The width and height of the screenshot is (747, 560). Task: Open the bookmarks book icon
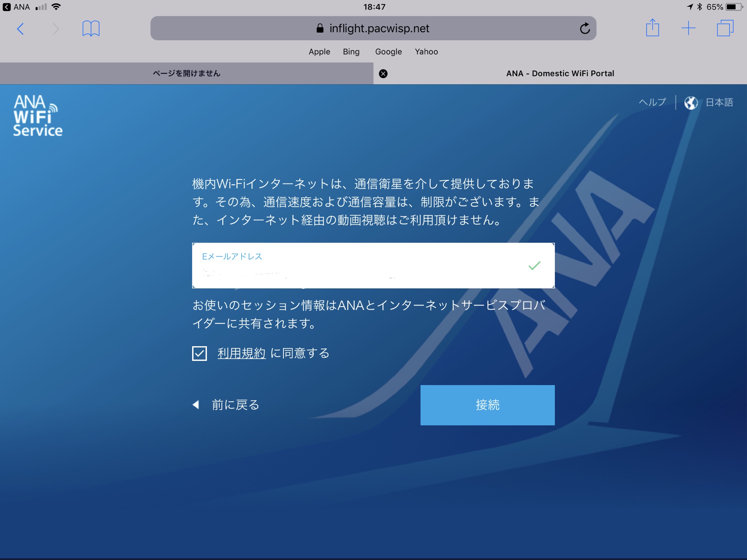[91, 28]
